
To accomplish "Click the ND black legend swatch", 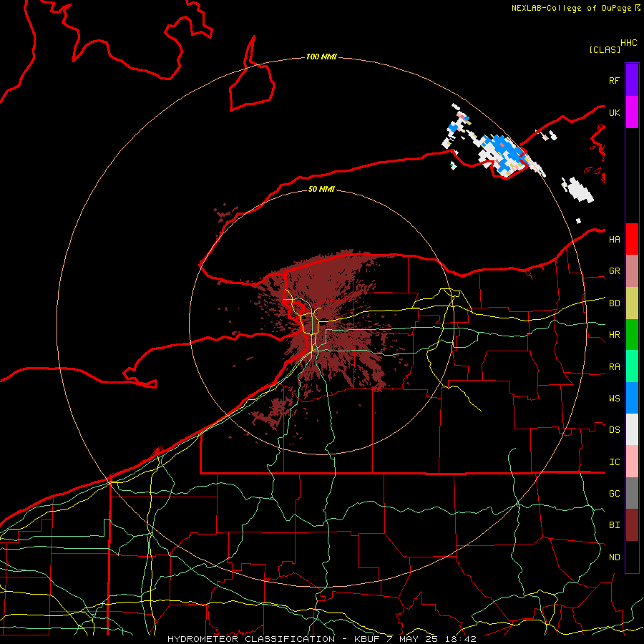I will tap(632, 557).
